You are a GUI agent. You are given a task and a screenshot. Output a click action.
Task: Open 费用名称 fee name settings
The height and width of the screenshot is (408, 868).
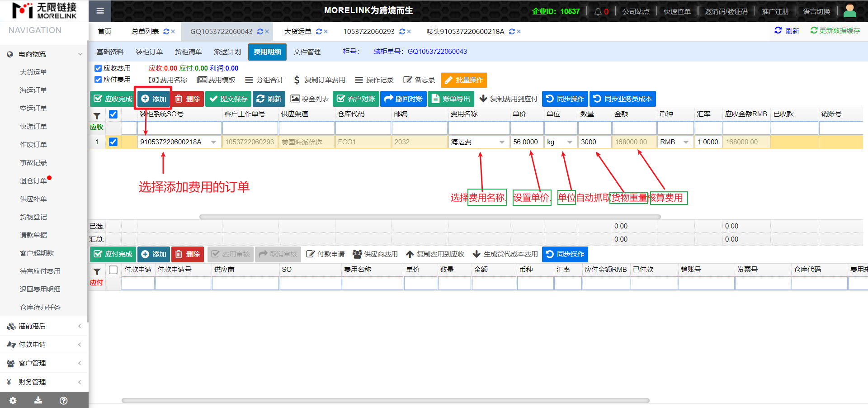click(x=168, y=80)
